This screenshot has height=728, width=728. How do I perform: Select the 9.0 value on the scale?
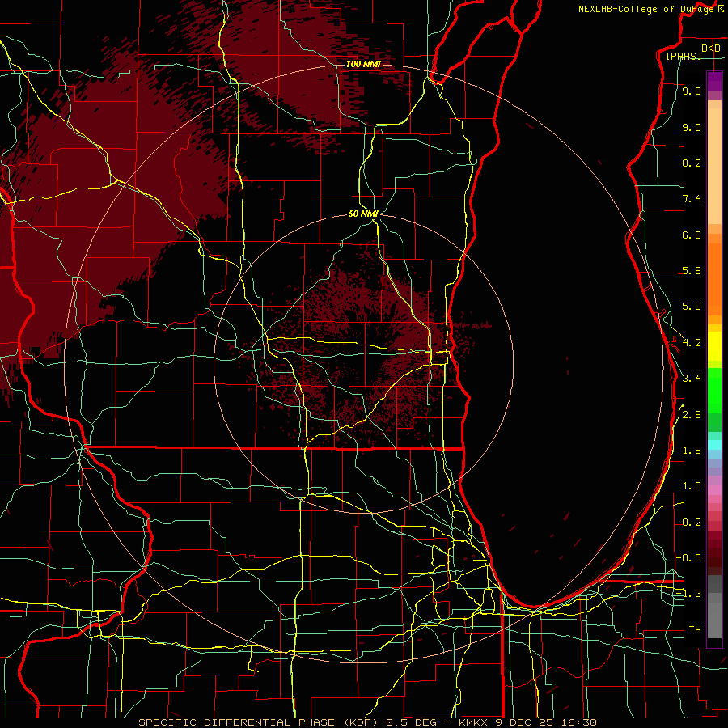(x=692, y=127)
